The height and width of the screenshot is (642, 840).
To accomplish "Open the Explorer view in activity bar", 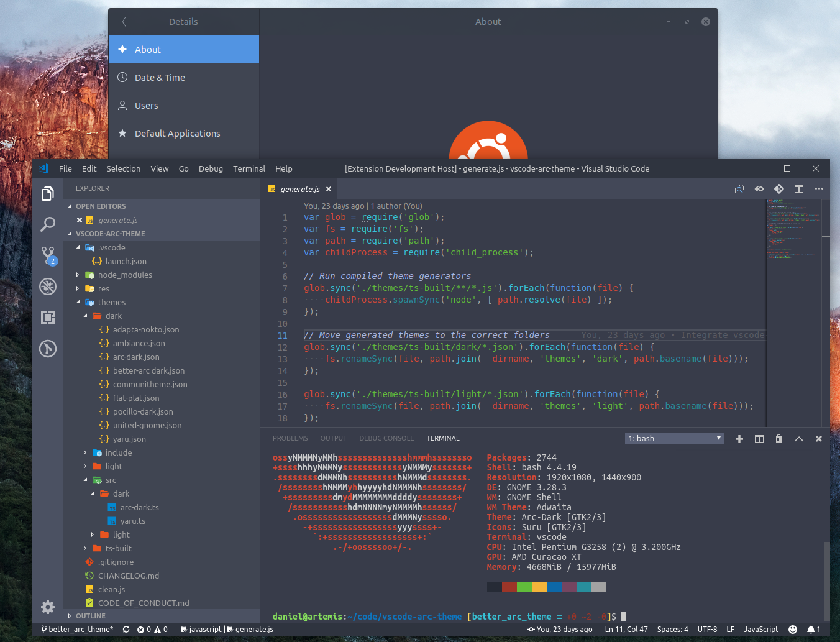I will (48, 194).
